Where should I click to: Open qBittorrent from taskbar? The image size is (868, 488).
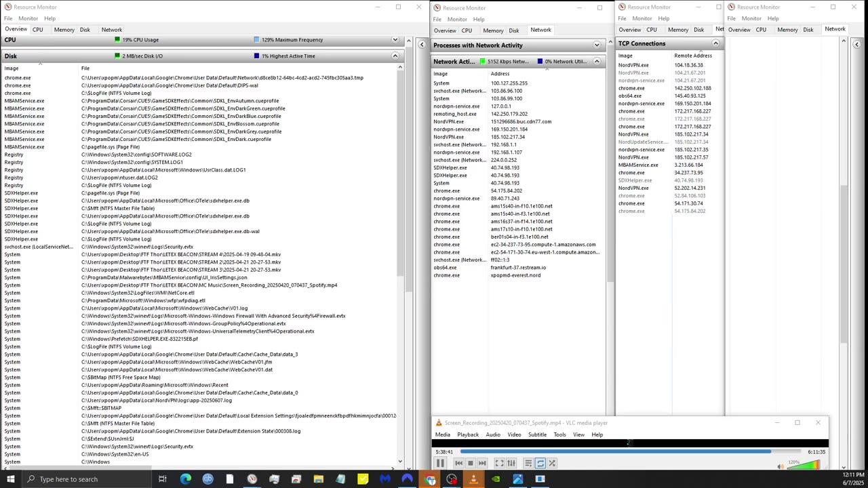[208, 479]
